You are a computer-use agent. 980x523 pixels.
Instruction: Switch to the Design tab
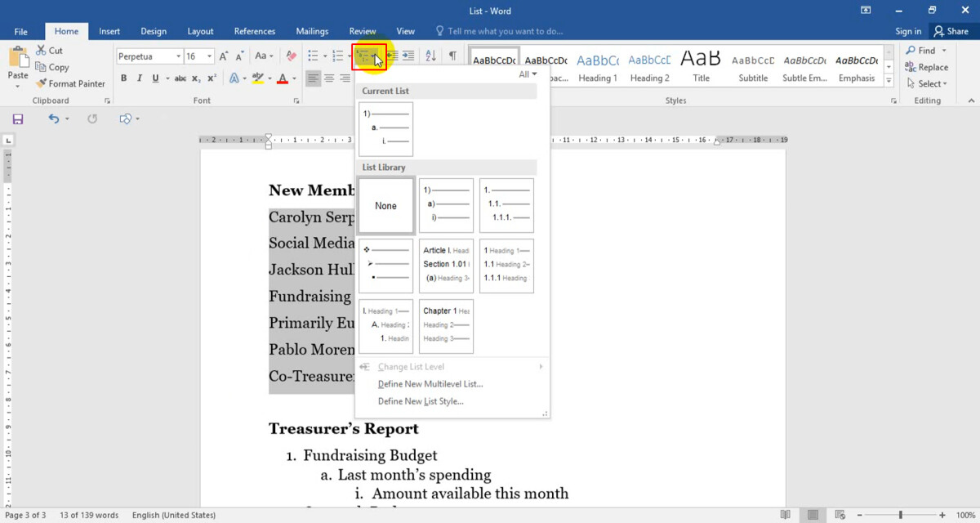coord(154,31)
